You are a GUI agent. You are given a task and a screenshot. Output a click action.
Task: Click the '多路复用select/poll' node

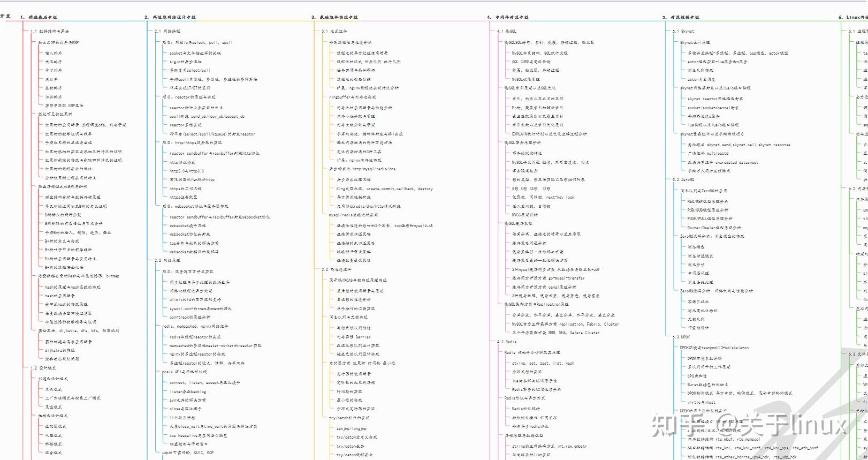click(x=190, y=70)
